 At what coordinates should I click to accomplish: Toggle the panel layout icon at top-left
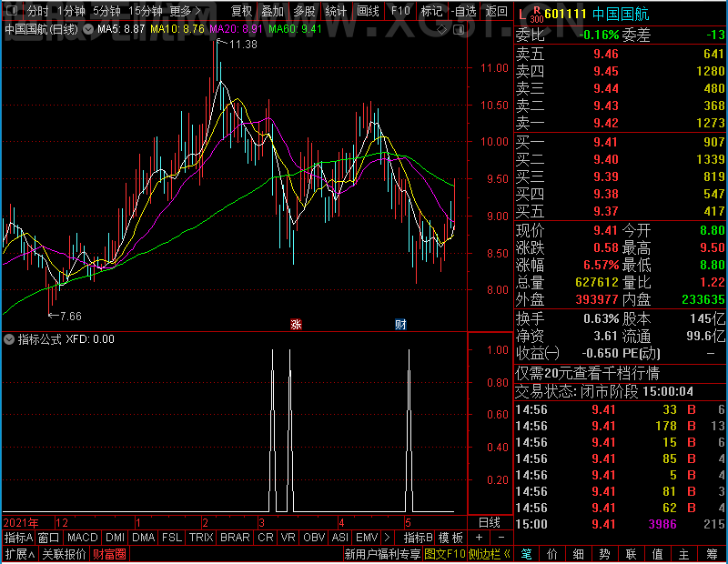coord(12,10)
